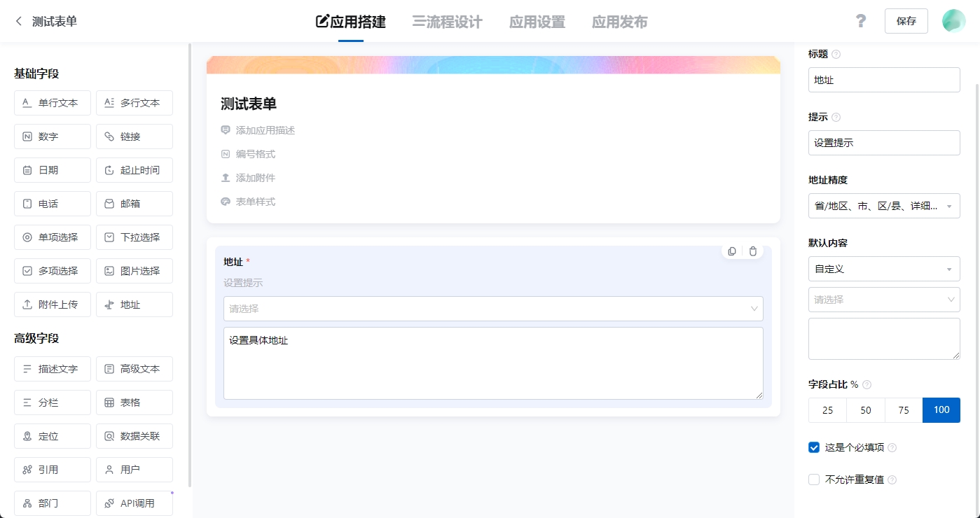Set 字段占比 to 50 percent

865,410
